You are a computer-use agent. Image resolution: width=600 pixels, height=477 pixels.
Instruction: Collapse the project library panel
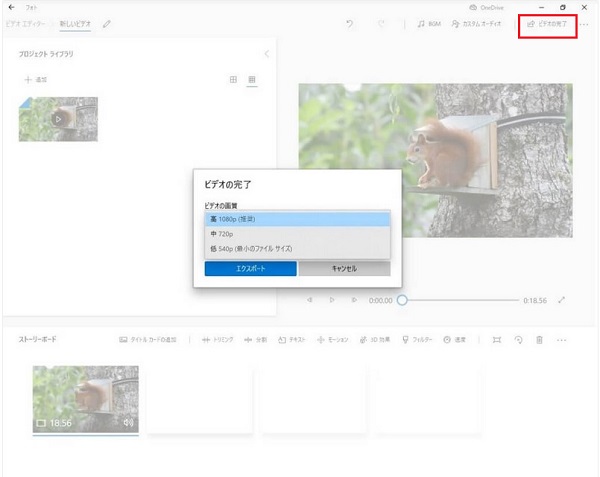(x=266, y=54)
